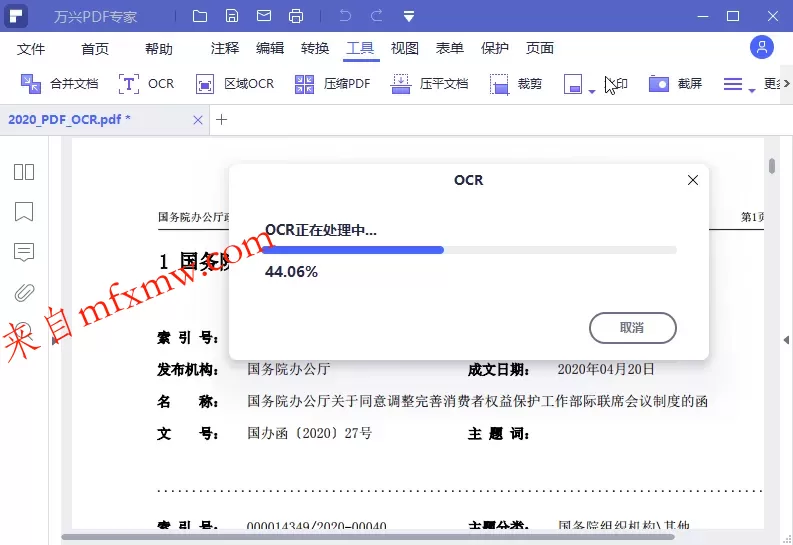
Task: Switch to 转换 ribbon tab
Action: 315,48
